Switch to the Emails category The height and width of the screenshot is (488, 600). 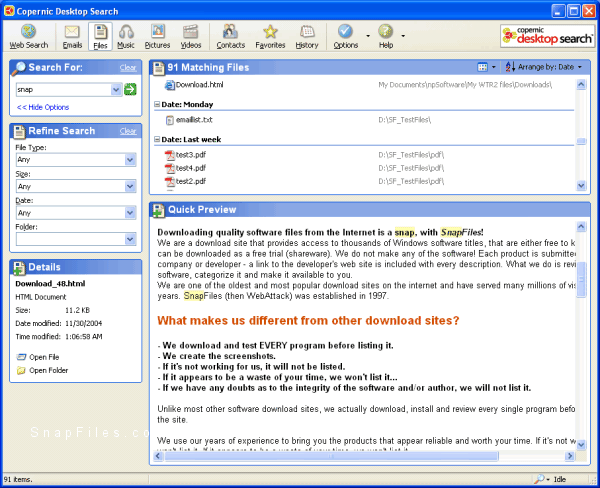click(72, 37)
